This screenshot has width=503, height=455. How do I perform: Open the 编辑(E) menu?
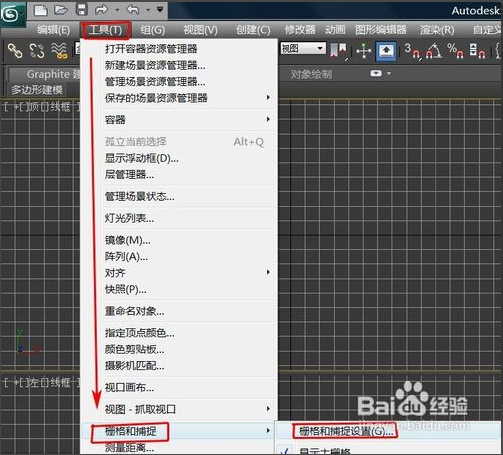pos(54,30)
